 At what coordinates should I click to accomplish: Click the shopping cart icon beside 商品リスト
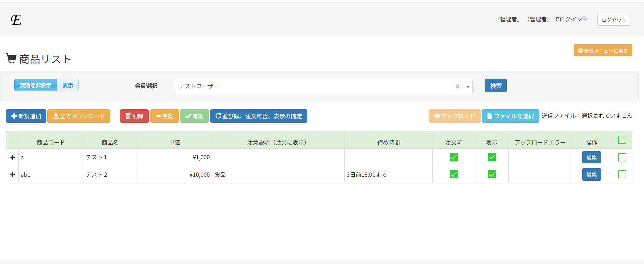coord(11,58)
